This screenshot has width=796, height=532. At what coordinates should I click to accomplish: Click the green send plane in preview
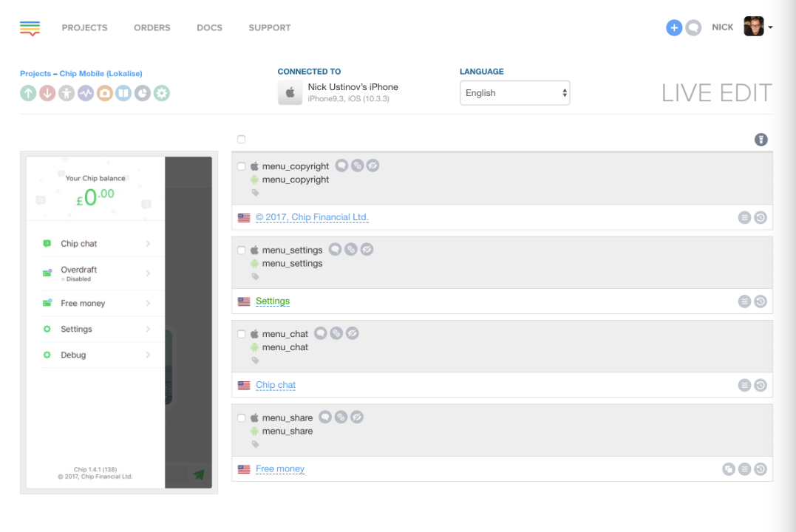pyautogui.click(x=199, y=474)
